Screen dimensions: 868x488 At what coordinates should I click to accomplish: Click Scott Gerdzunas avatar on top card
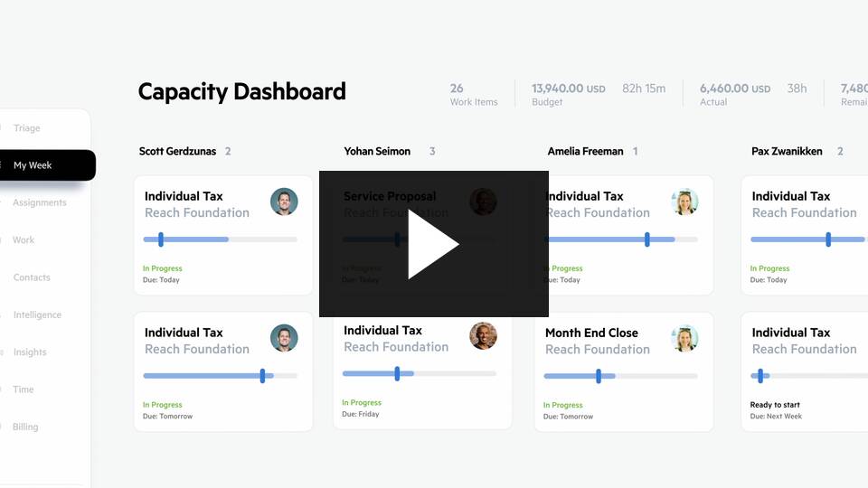click(x=284, y=202)
